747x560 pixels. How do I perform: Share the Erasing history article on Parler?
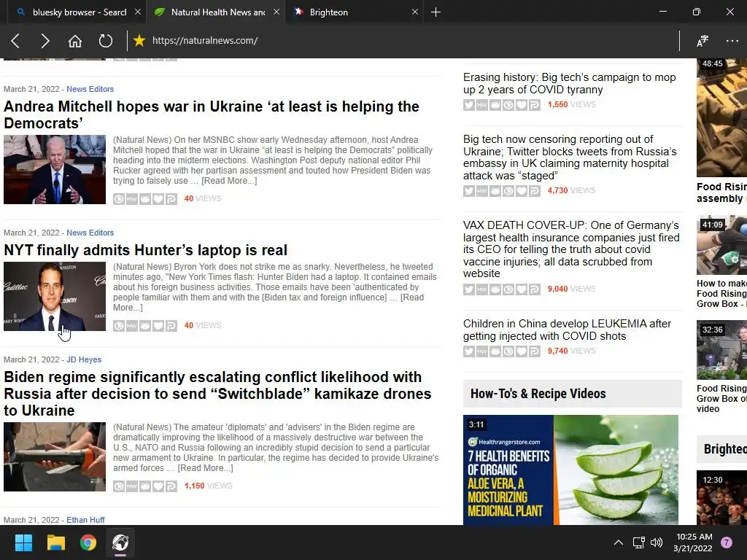(535, 105)
